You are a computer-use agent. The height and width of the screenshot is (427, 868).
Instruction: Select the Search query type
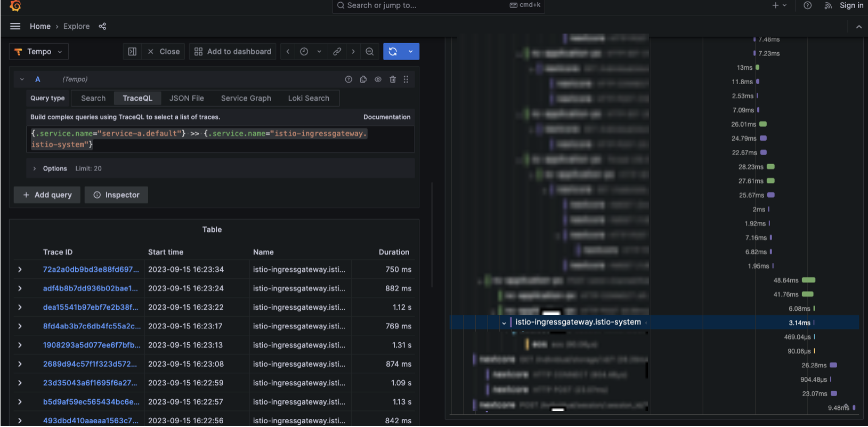[93, 98]
